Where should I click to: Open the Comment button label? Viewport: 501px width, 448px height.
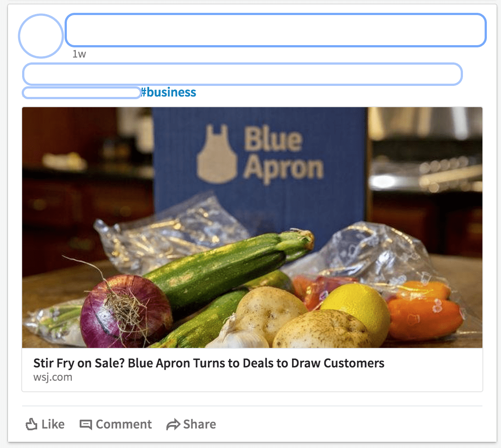pos(123,425)
